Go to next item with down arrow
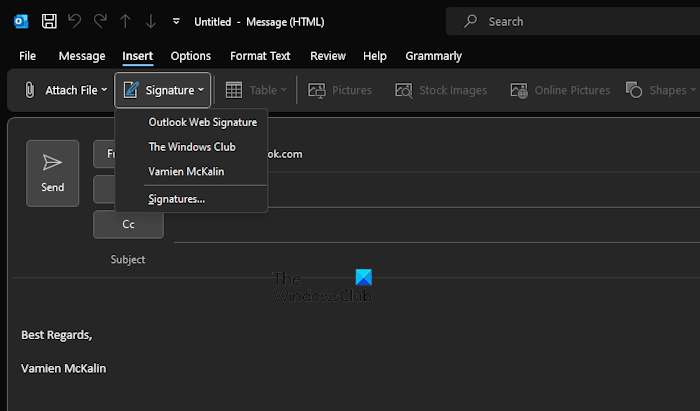The height and width of the screenshot is (411, 700). pos(151,21)
